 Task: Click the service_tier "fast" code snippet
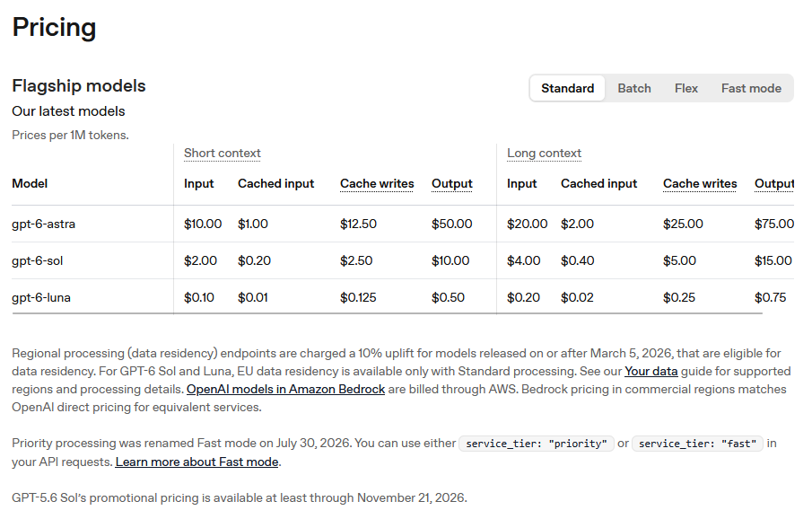[697, 444]
